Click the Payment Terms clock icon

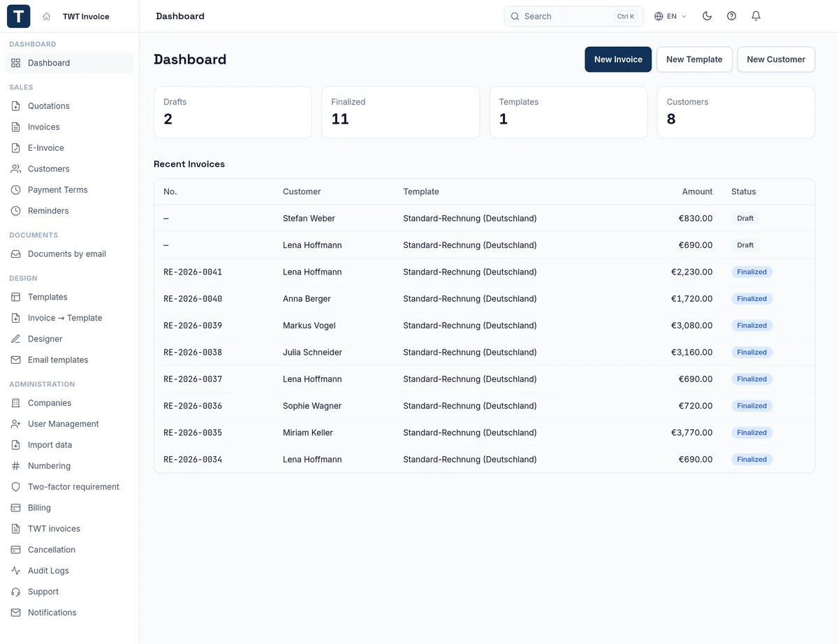pos(16,190)
